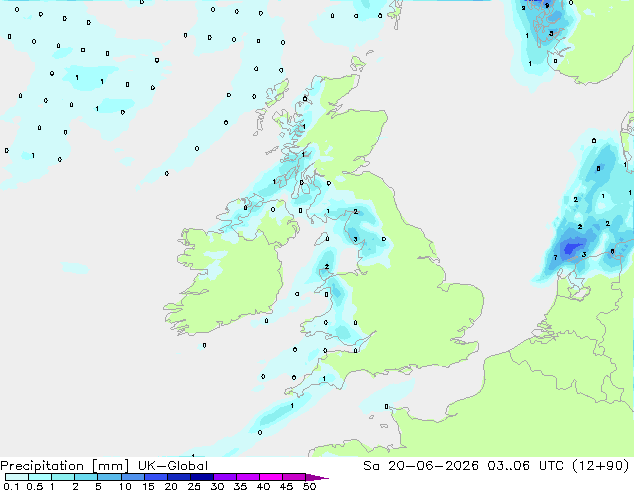Click the "Sa" weekday label

pyautogui.click(x=371, y=466)
